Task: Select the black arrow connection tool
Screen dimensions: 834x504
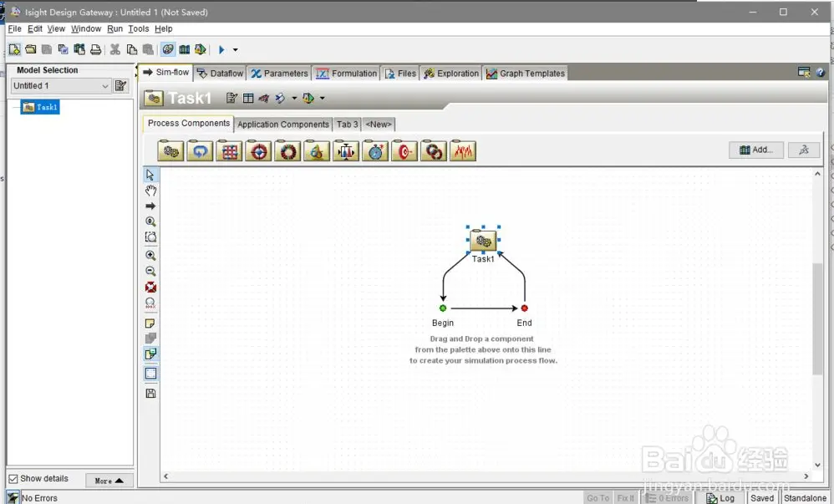Action: coord(150,206)
